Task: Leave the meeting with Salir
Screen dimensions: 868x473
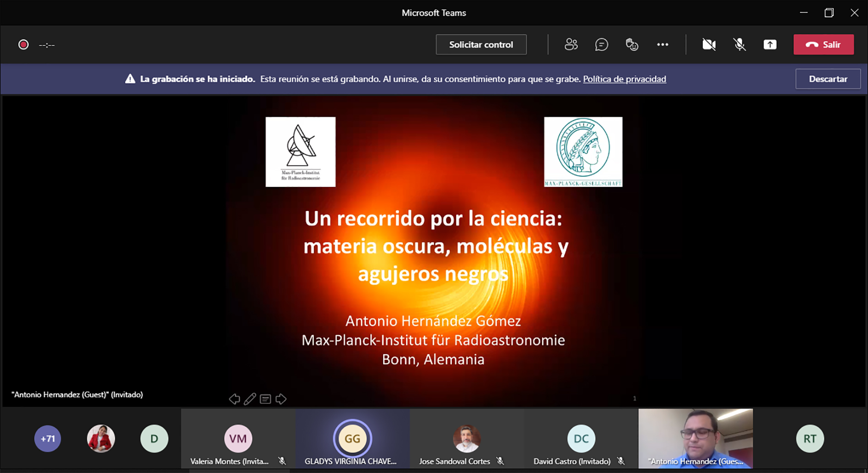Action: (823, 44)
